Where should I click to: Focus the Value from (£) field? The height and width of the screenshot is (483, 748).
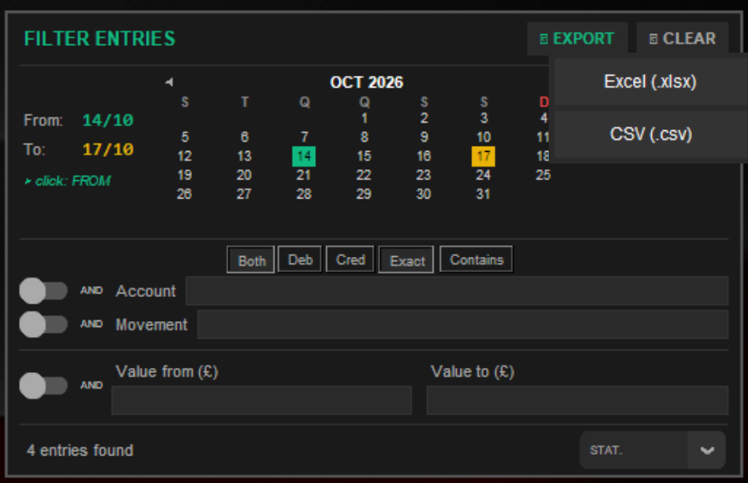pyautogui.click(x=261, y=400)
